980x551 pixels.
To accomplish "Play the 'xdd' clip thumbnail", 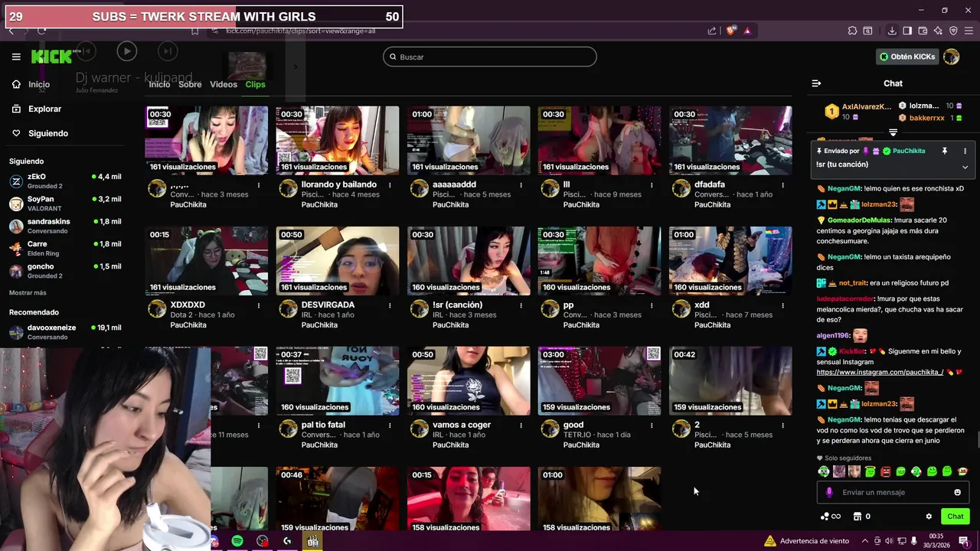I will click(730, 261).
